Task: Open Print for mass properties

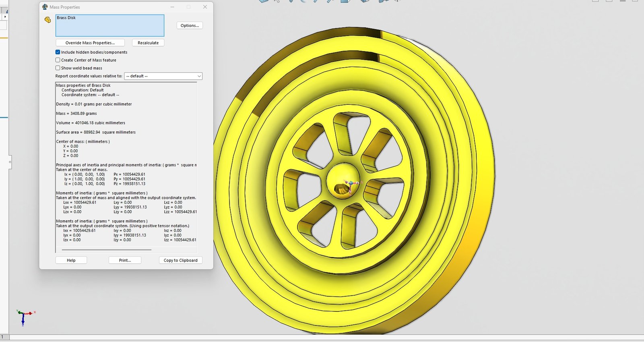Action: pyautogui.click(x=125, y=260)
